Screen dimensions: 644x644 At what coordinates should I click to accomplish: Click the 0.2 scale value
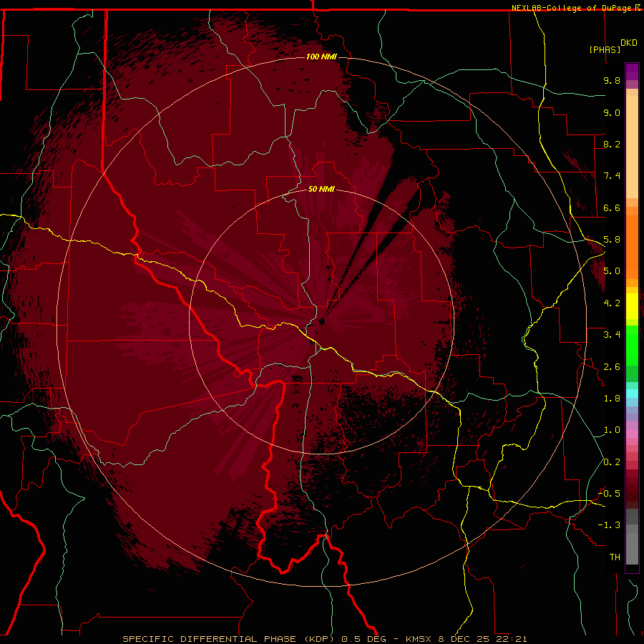pos(612,462)
